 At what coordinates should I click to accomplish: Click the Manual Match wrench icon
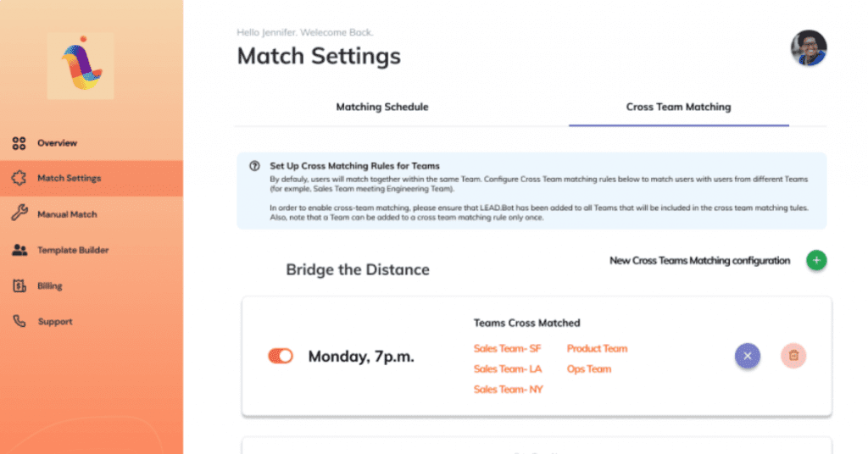[x=19, y=214]
